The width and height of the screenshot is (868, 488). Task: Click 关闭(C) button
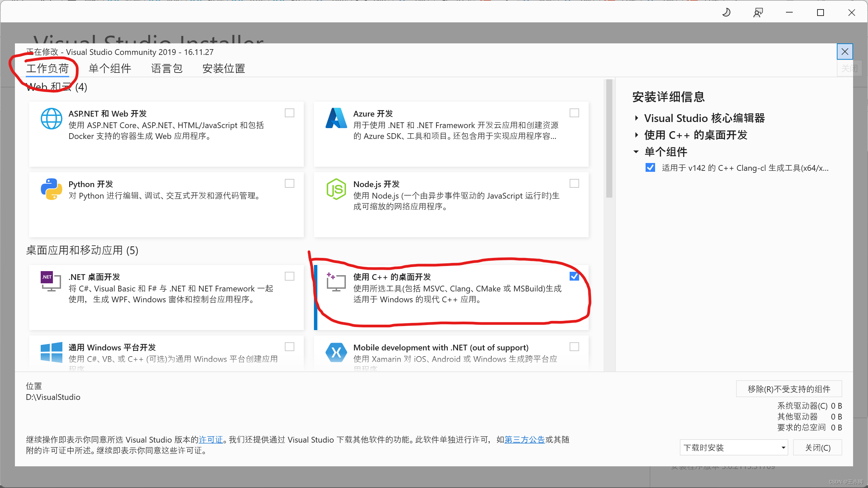(817, 448)
